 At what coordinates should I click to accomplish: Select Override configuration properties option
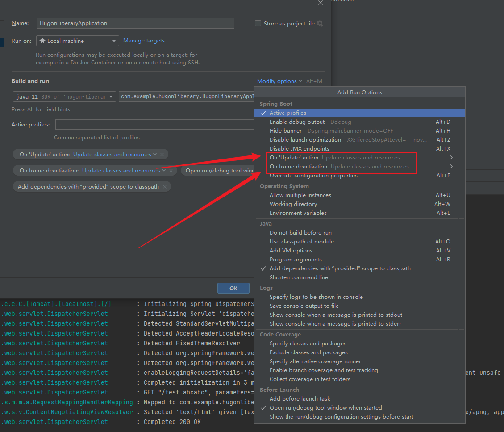coord(360,175)
